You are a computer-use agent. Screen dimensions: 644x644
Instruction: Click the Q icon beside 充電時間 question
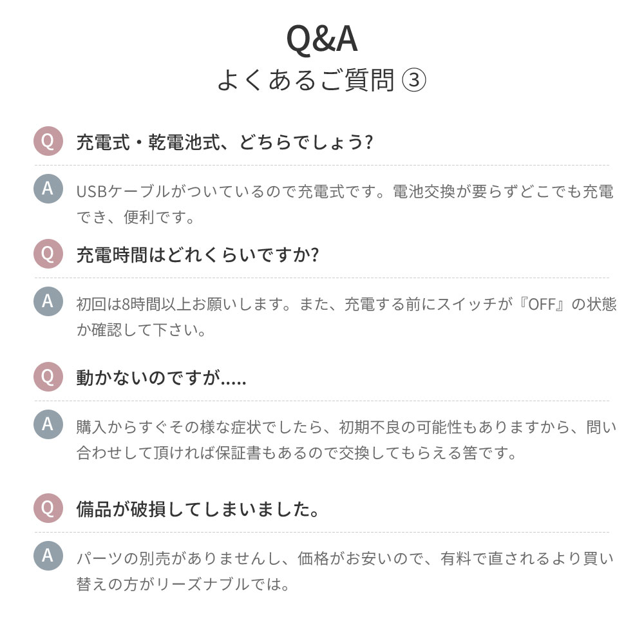pyautogui.click(x=48, y=254)
